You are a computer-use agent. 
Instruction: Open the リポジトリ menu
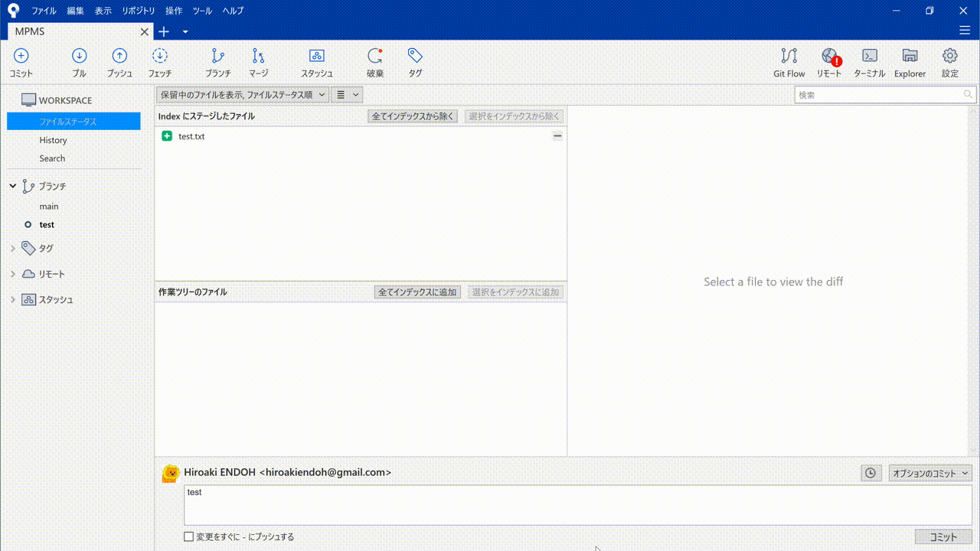pos(139,11)
